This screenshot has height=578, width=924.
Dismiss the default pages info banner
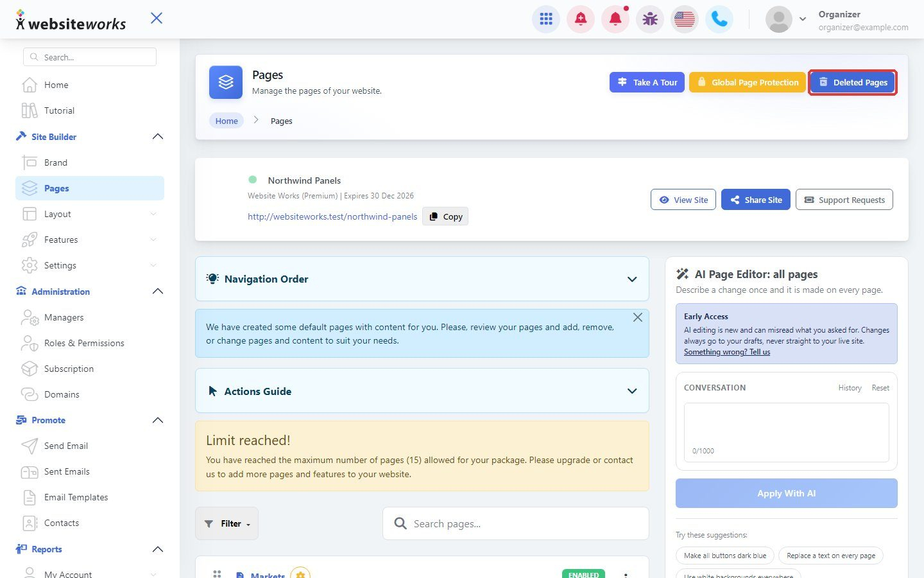point(638,317)
